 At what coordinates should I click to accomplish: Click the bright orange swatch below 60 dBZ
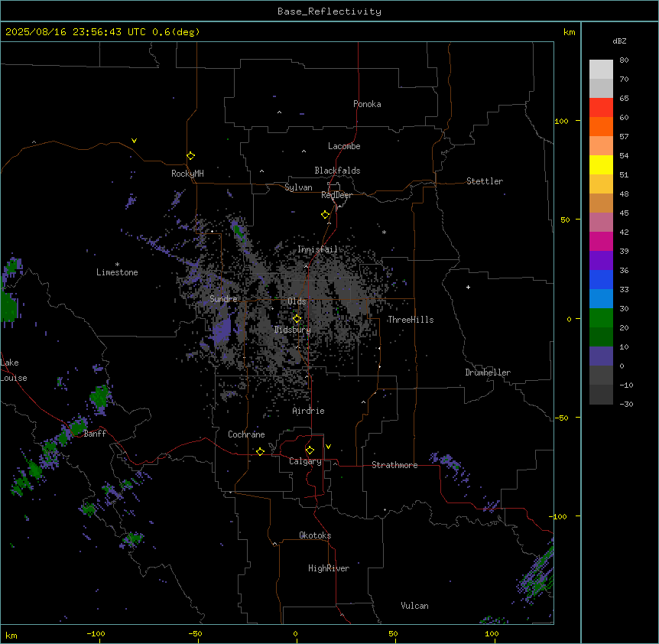[x=601, y=126]
